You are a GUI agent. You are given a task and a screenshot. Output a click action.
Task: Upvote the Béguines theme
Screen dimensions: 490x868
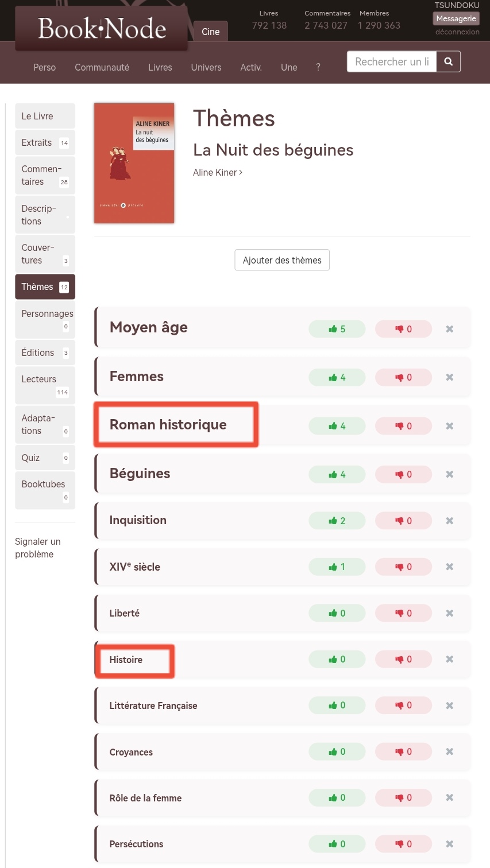coord(337,474)
